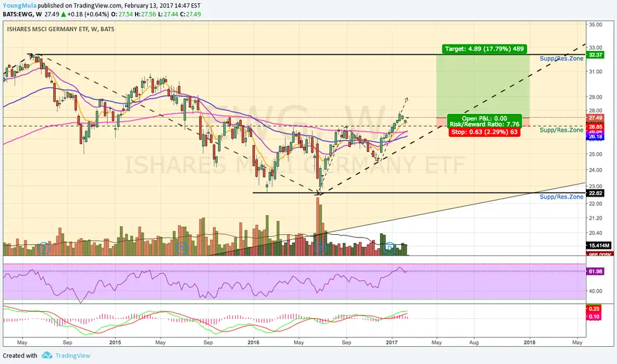Click the +0.18 (+0.64%) change value
Screen dimensions: 617x364
88,14
